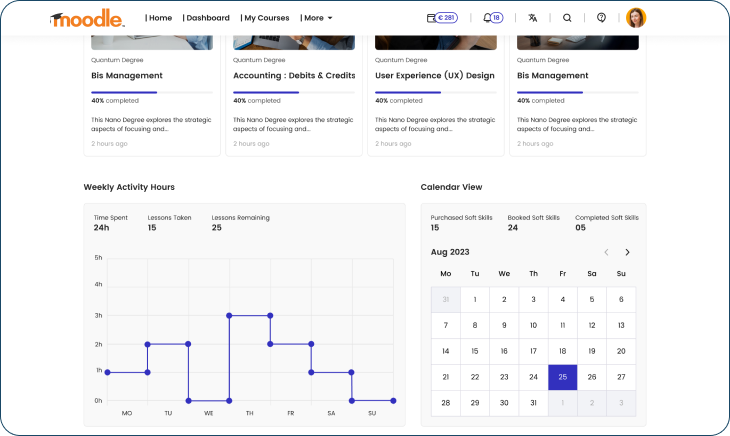Open the wallet balance showing €281
This screenshot has width=730, height=436.
tap(442, 18)
